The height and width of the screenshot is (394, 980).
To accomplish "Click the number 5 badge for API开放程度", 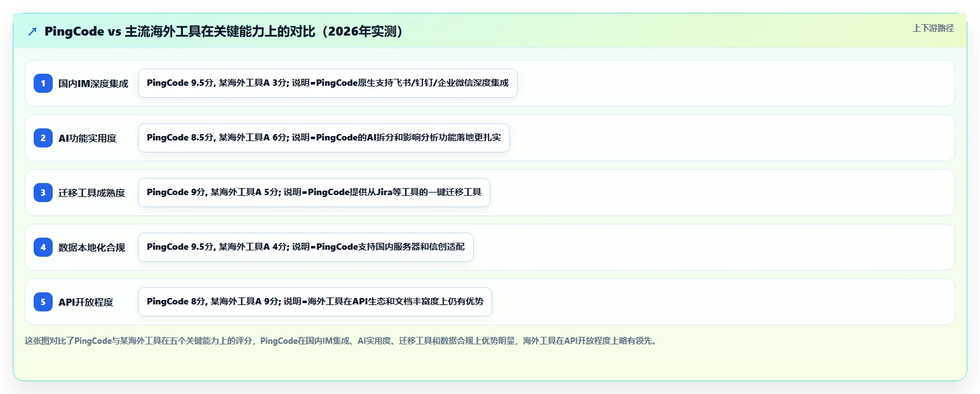I will click(x=43, y=302).
